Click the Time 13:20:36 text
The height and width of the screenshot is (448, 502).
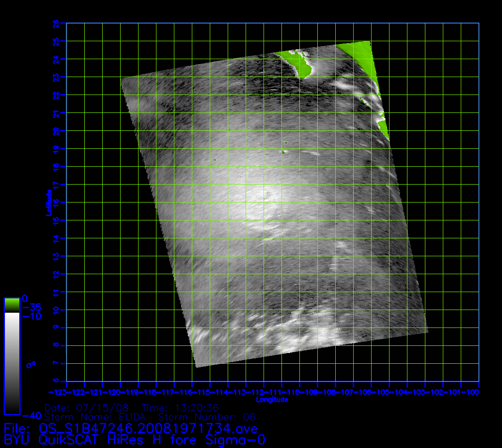(180, 408)
